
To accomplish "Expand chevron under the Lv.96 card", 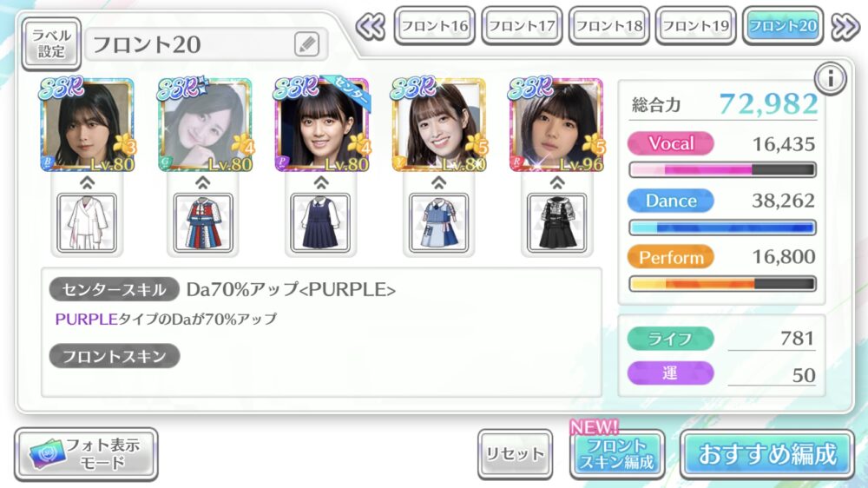I will click(557, 181).
